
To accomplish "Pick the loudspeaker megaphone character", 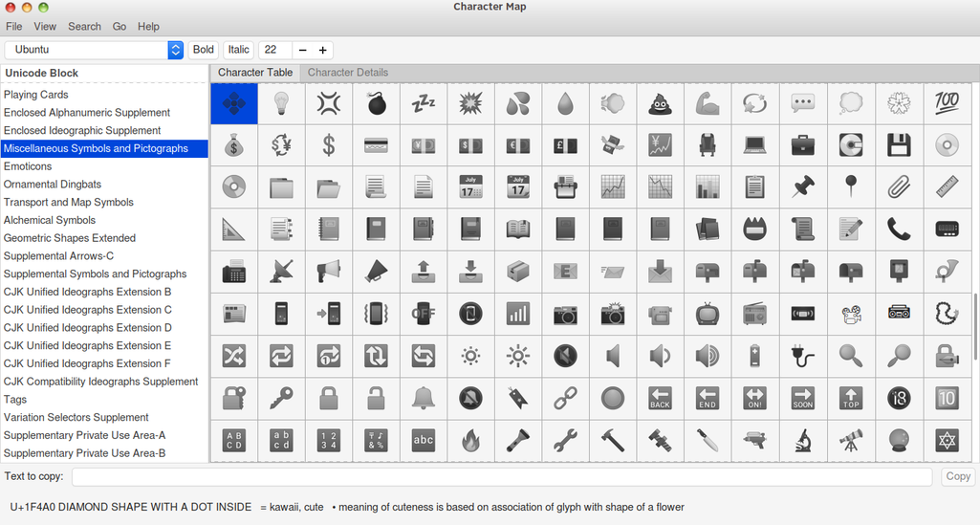I will pos(329,272).
